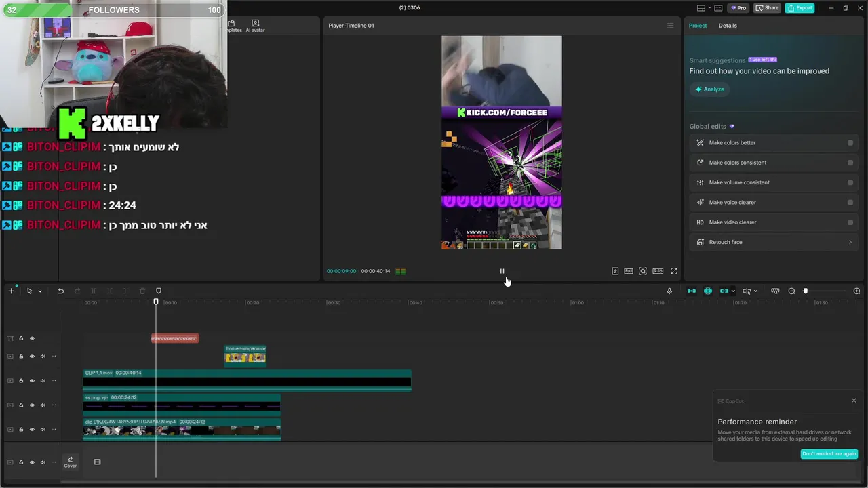Zoom out the timeline with minus icon
Image resolution: width=868 pixels, height=488 pixels.
coord(791,291)
